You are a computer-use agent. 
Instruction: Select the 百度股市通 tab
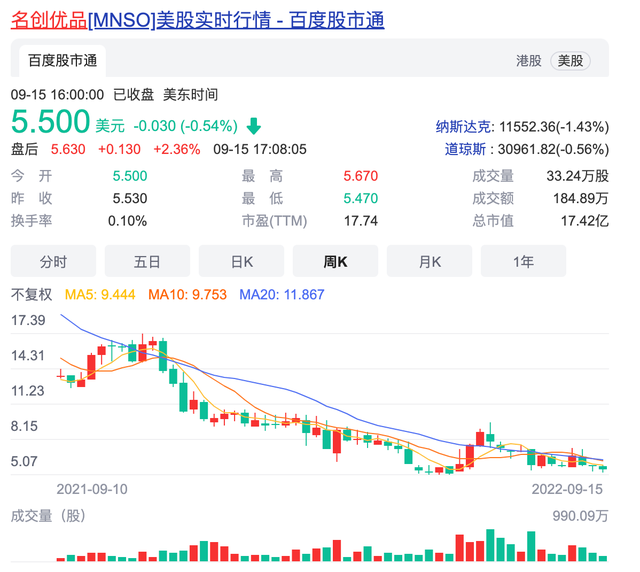(63, 61)
